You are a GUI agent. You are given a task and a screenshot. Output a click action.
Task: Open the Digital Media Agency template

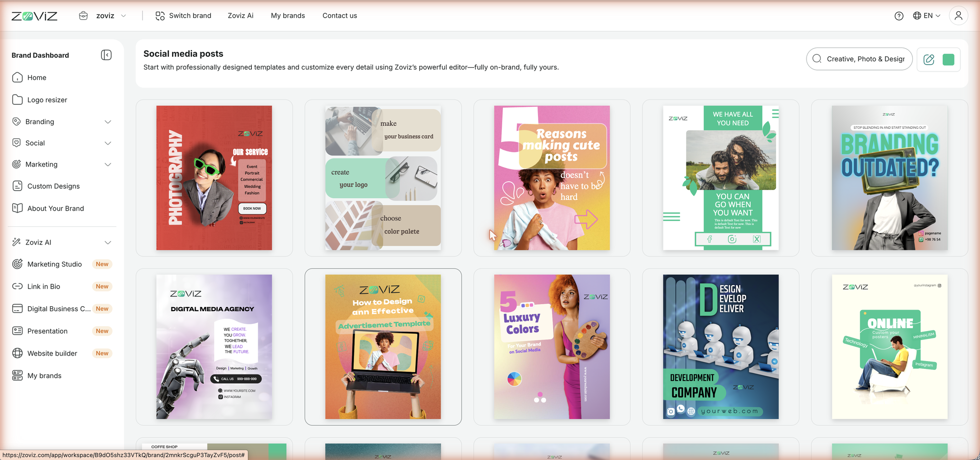214,347
